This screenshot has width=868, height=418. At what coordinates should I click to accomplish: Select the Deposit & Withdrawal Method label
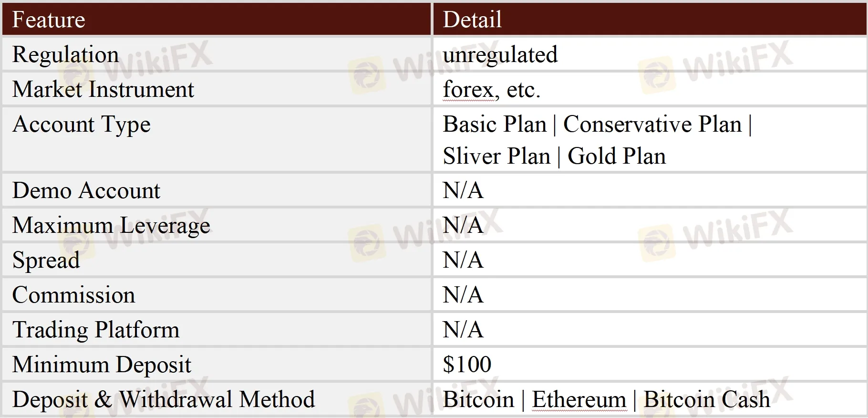point(164,399)
